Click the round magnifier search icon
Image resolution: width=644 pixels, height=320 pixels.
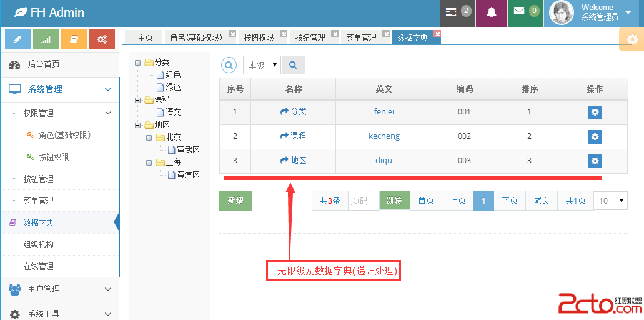click(x=229, y=65)
